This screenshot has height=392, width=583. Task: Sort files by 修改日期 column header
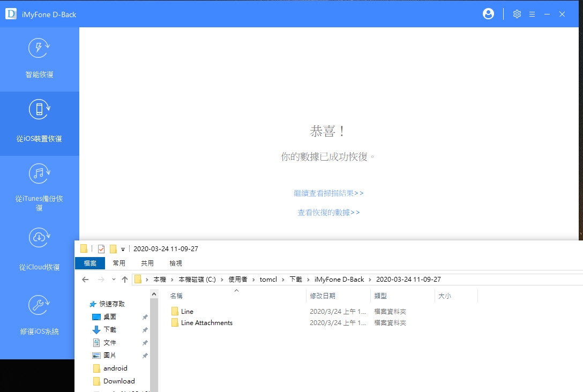(323, 296)
